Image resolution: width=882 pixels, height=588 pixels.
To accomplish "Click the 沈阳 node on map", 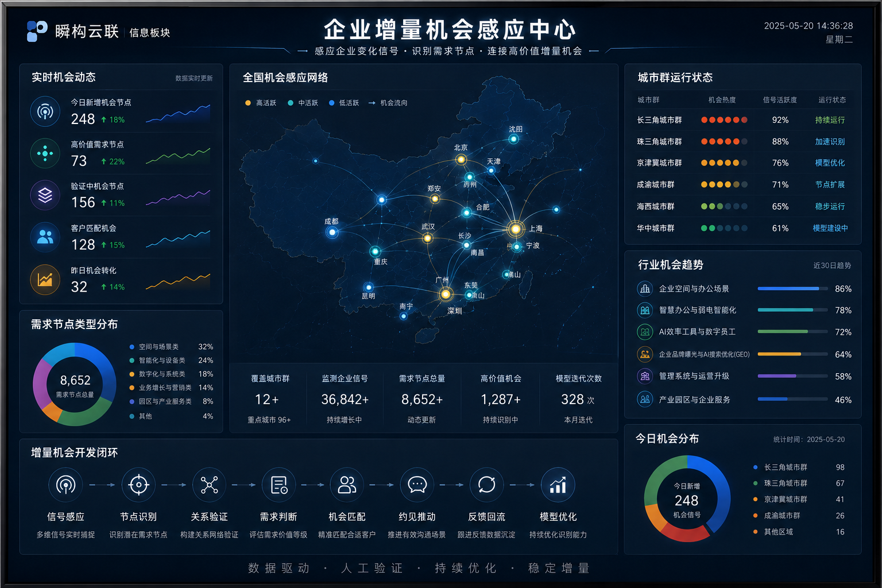I will [514, 139].
